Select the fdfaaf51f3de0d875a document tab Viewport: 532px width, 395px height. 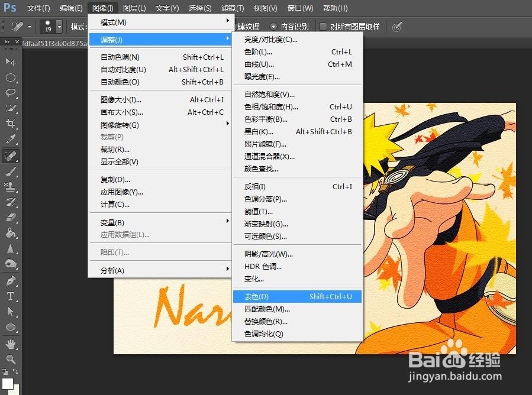coord(54,43)
